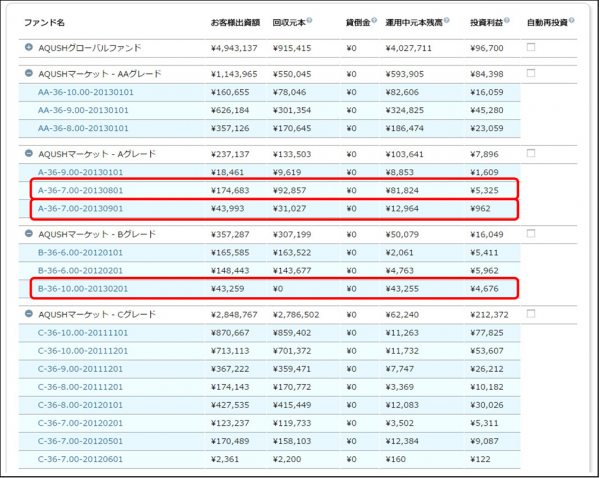Open fund C-36-7.00-20120601
The width and height of the screenshot is (600, 478).
(80, 459)
